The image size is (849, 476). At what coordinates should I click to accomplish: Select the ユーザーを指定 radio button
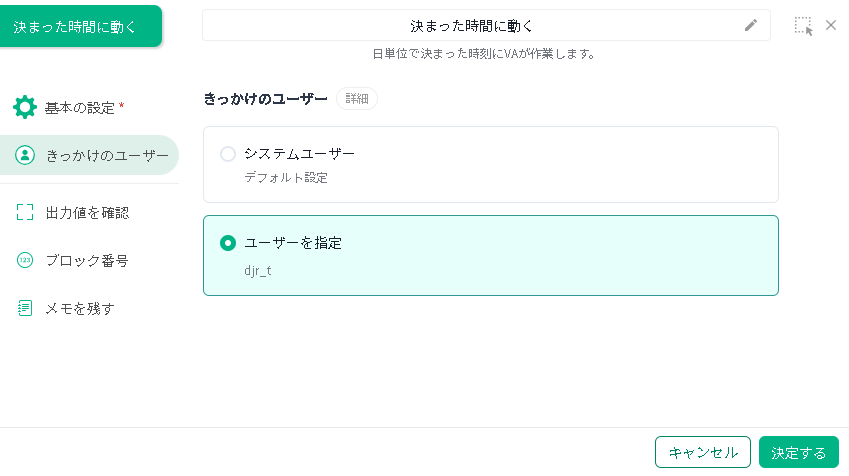228,243
